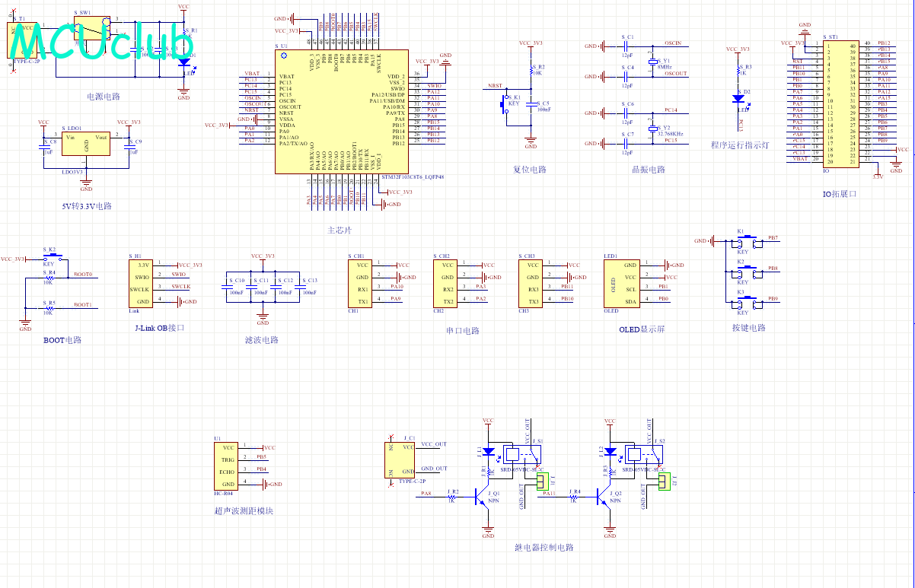Click the '继电器控制电路' label

coord(544,547)
